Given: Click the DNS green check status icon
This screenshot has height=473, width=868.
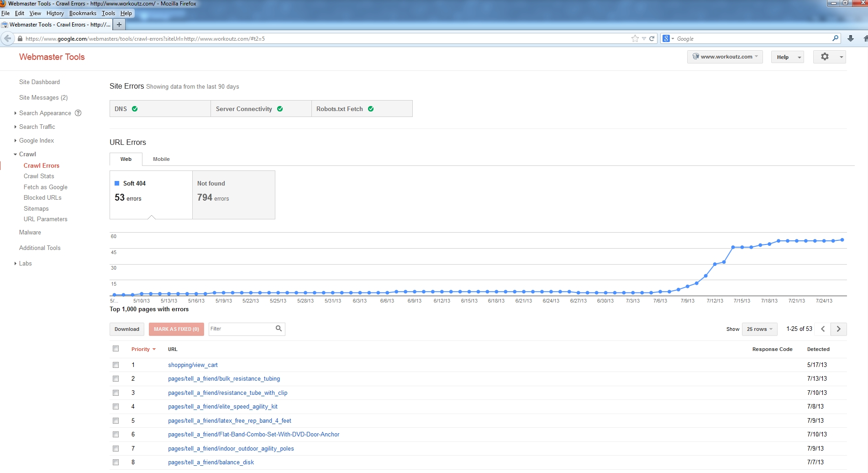Looking at the screenshot, I should (135, 109).
